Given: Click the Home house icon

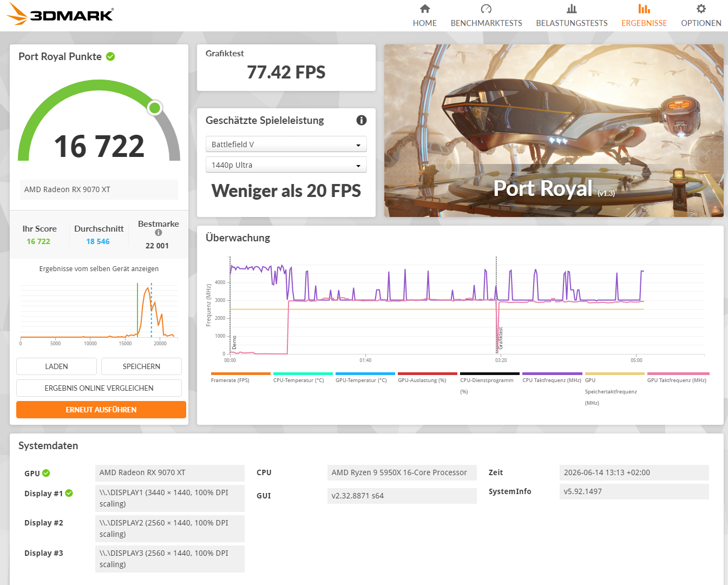Looking at the screenshot, I should tap(425, 9).
